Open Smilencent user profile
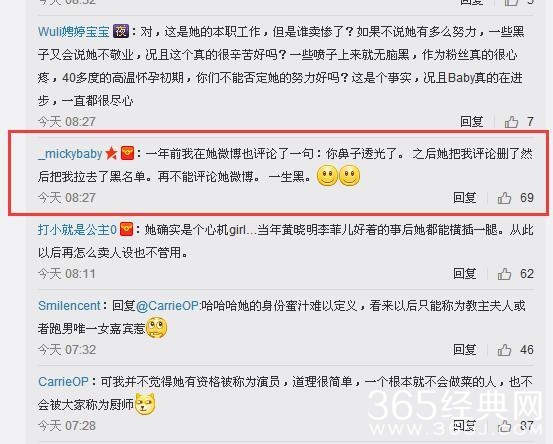The width and height of the screenshot is (553, 444). coord(69,305)
